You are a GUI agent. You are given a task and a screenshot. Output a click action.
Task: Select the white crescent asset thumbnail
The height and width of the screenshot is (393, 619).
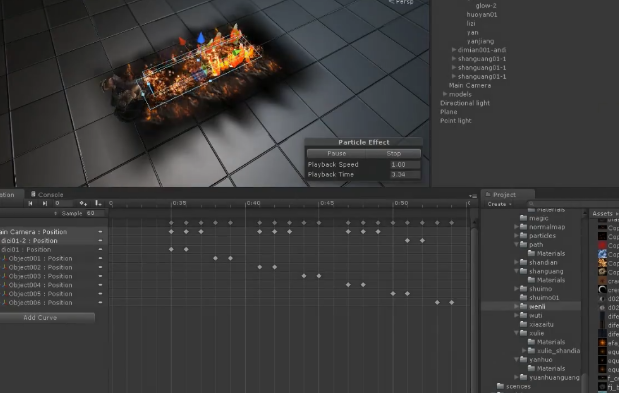tap(602, 290)
